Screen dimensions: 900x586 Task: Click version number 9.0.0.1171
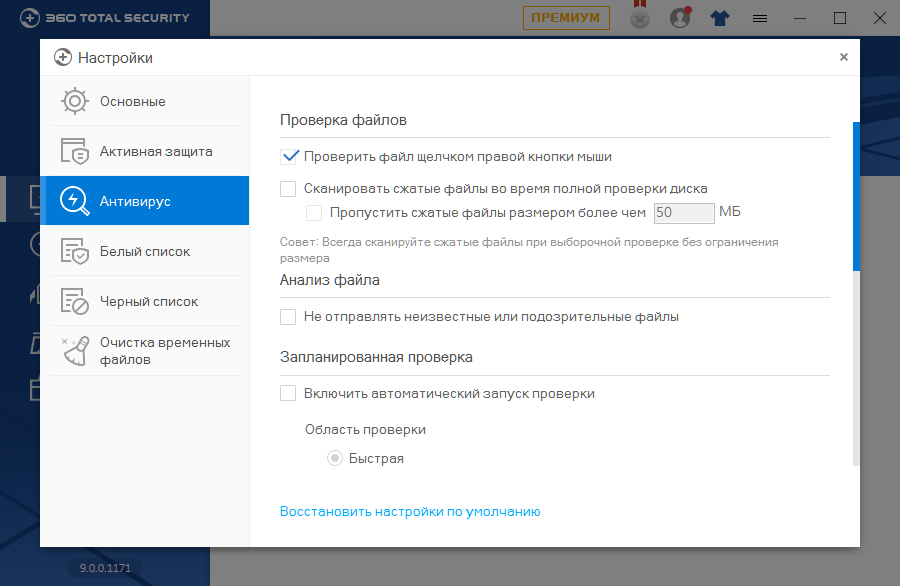tap(105, 568)
